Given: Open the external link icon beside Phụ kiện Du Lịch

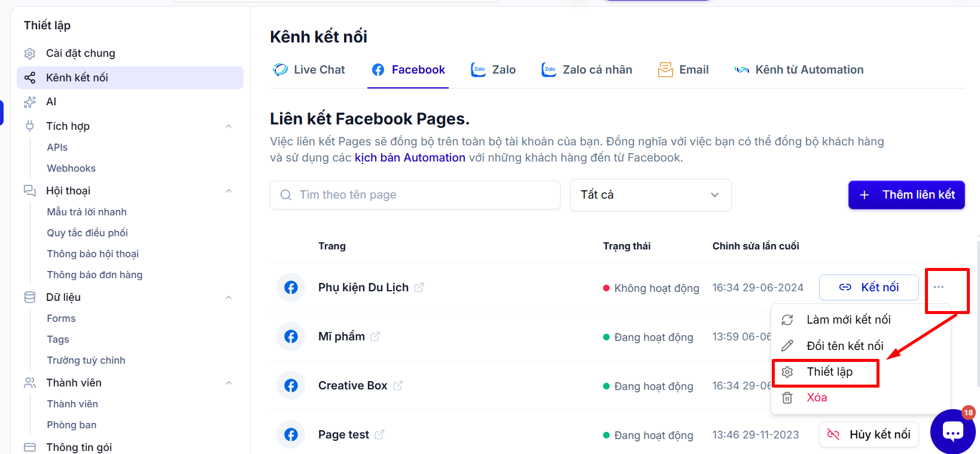Looking at the screenshot, I should tap(419, 288).
